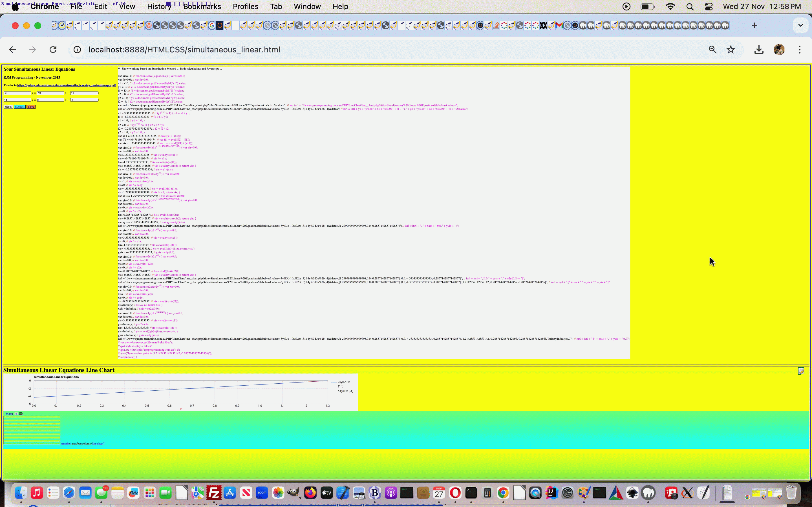
Task: Expand the tab search dropdown chevron
Action: pos(800,25)
